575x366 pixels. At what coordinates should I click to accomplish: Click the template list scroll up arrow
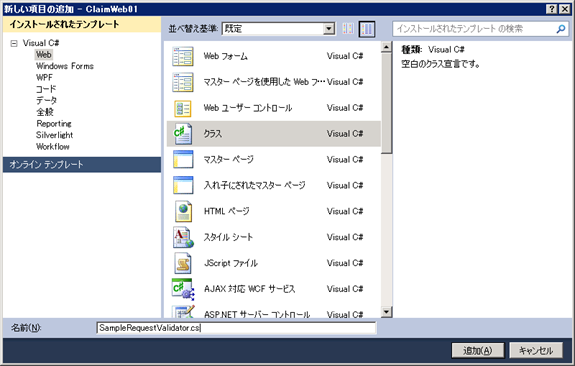pos(386,47)
